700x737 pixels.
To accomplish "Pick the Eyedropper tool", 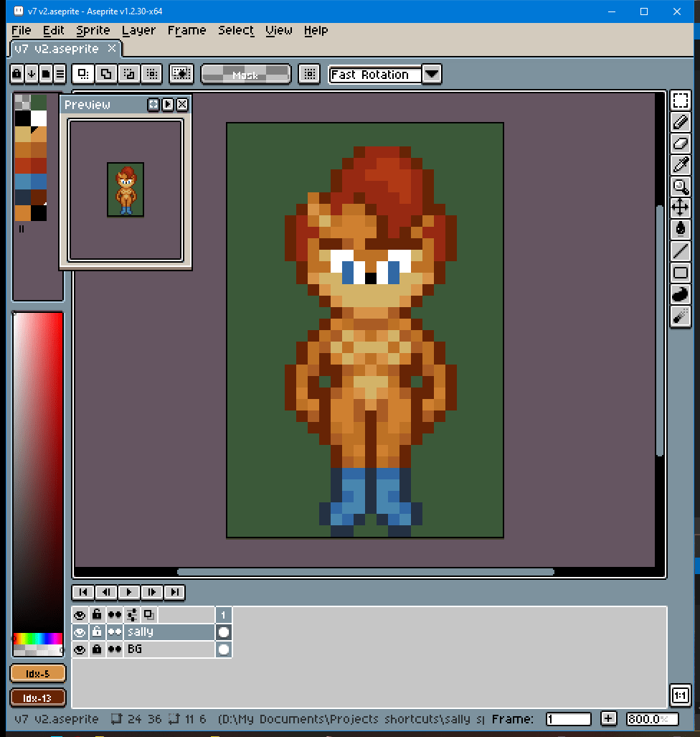I will click(x=680, y=165).
